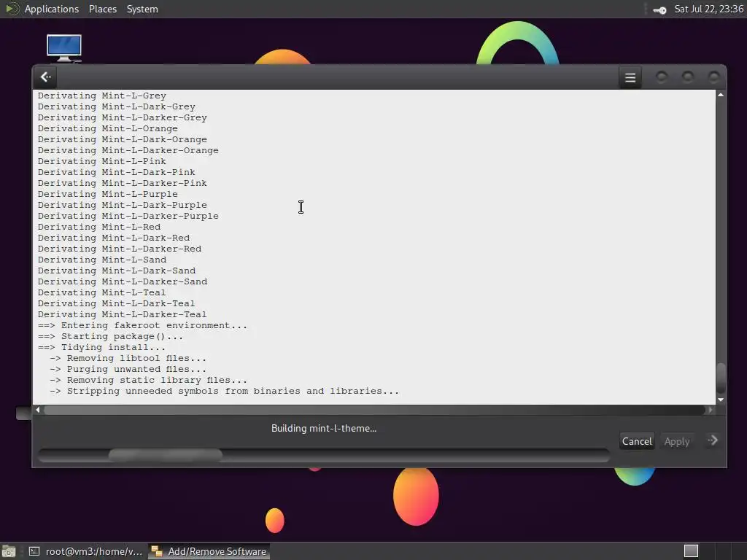Click the vertical scrollbar thumb
The width and height of the screenshot is (747, 560).
pos(721,378)
